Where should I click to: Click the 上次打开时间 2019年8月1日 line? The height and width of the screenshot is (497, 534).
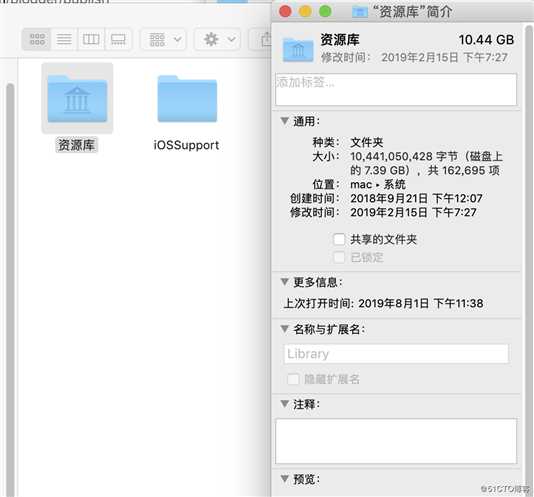383,303
